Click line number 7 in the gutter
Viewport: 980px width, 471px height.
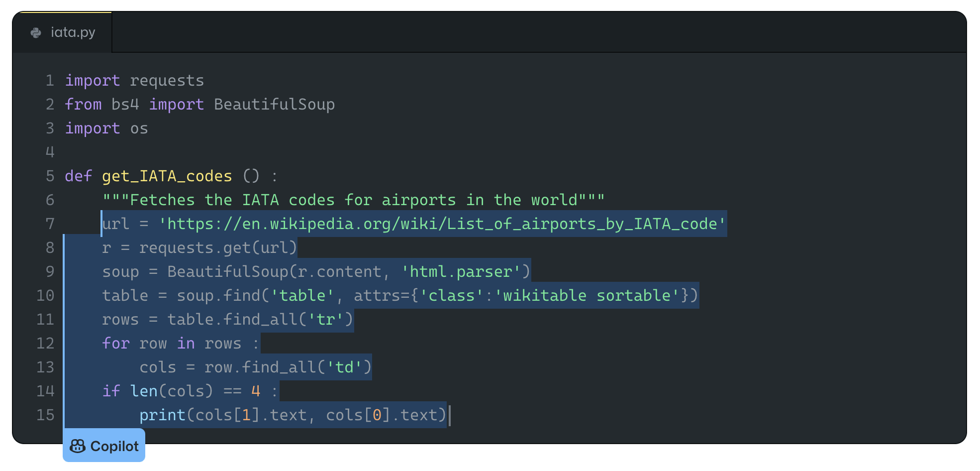coord(50,224)
